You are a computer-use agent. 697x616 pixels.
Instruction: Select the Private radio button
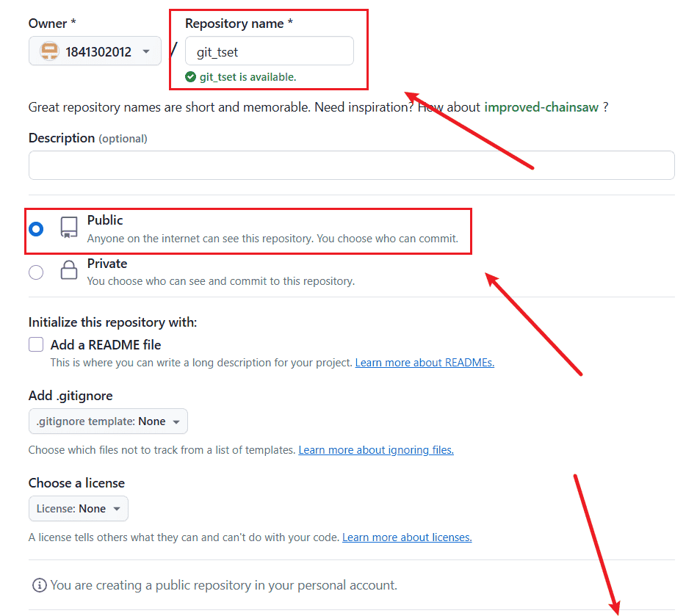[x=36, y=272]
